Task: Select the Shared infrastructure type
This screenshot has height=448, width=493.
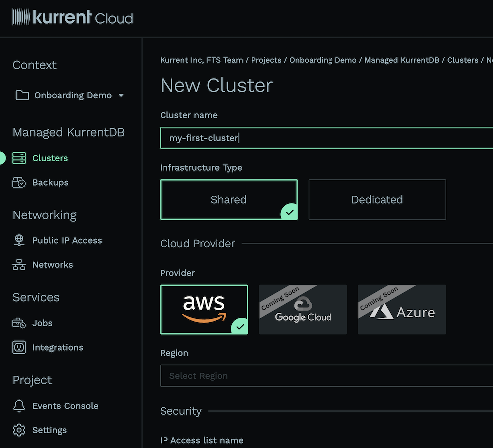Action: pyautogui.click(x=229, y=200)
